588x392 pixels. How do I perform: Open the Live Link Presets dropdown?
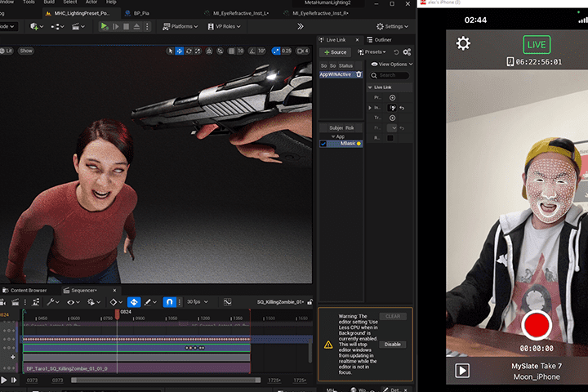pyautogui.click(x=372, y=52)
